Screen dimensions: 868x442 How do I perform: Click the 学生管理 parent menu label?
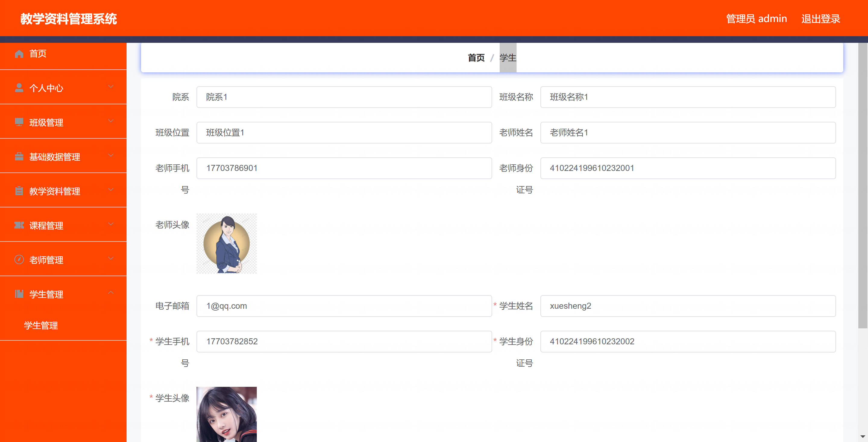click(x=46, y=294)
